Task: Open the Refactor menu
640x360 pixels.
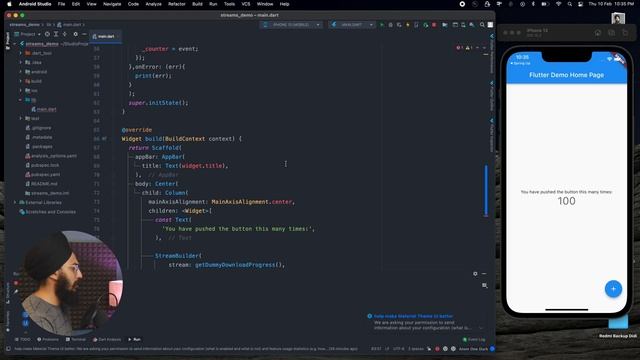Action: (177, 4)
